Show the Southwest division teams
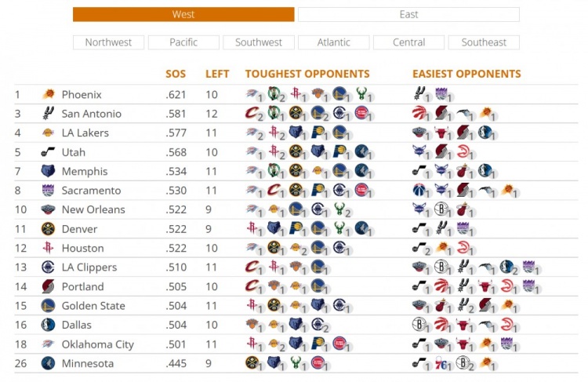The width and height of the screenshot is (588, 382). [259, 42]
